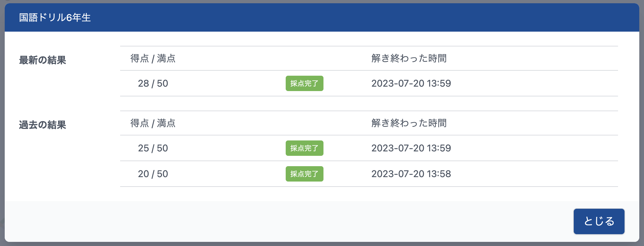Click the 国語ドリル6年生 dialog title
The height and width of the screenshot is (246, 644).
[x=55, y=18]
